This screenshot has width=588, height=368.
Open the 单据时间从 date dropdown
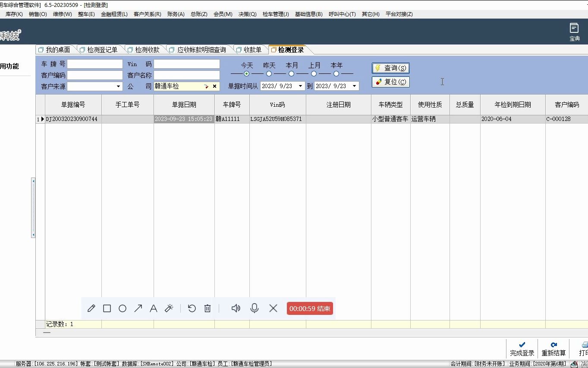click(300, 86)
